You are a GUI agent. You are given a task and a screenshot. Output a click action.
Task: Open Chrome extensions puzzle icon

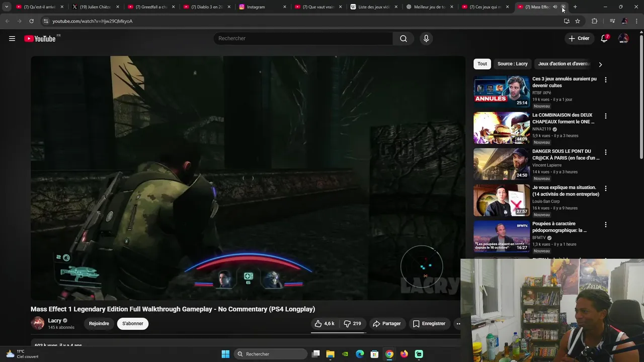click(x=595, y=21)
